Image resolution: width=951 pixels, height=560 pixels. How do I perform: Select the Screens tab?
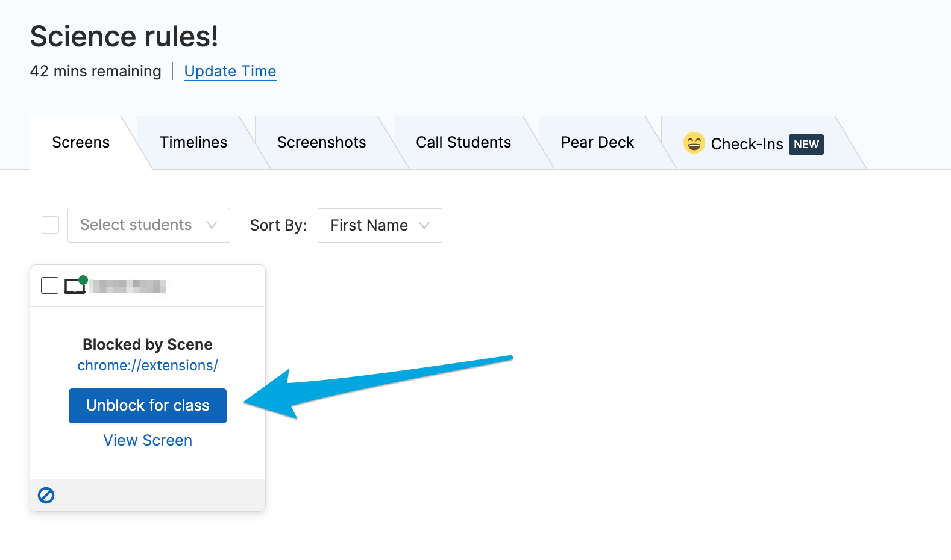[81, 142]
